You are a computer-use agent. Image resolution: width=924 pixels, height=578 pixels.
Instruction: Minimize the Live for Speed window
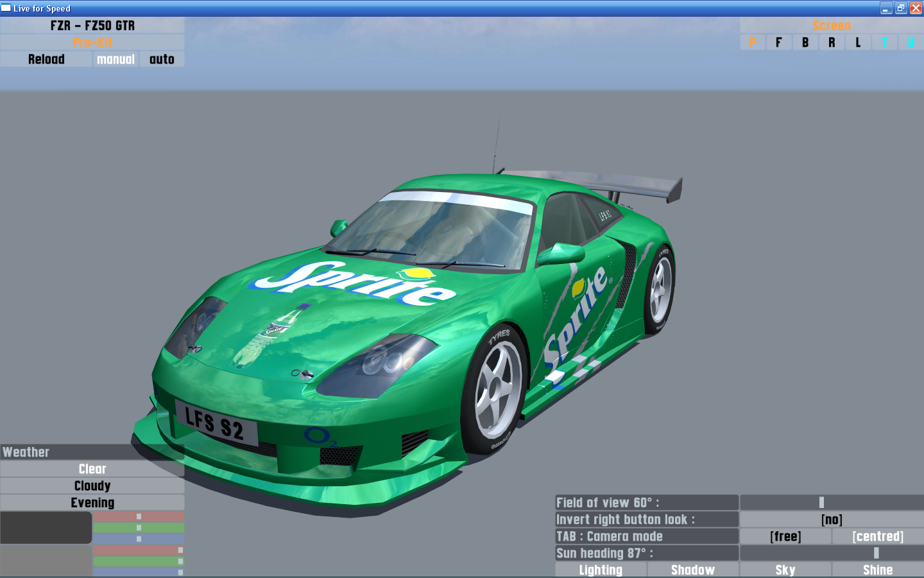click(x=886, y=8)
